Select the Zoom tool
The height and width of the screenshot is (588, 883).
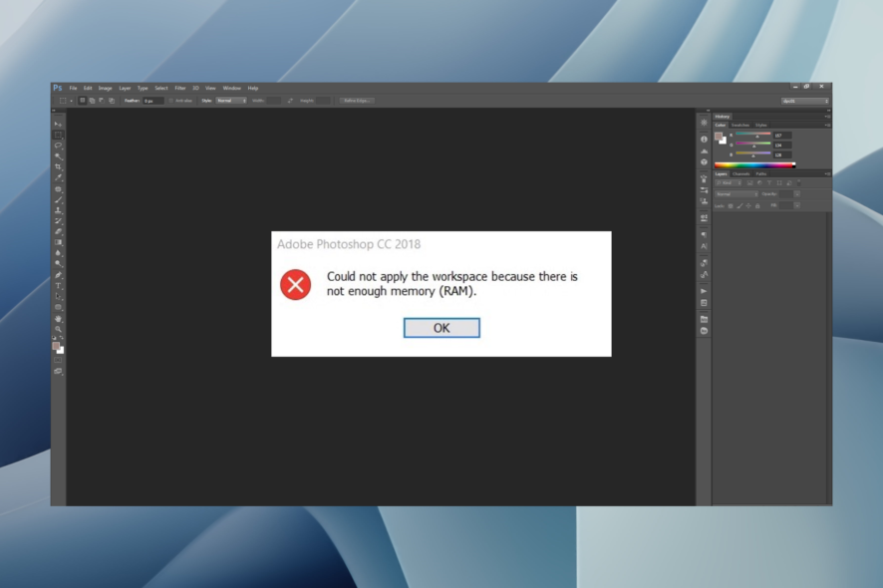(58, 330)
